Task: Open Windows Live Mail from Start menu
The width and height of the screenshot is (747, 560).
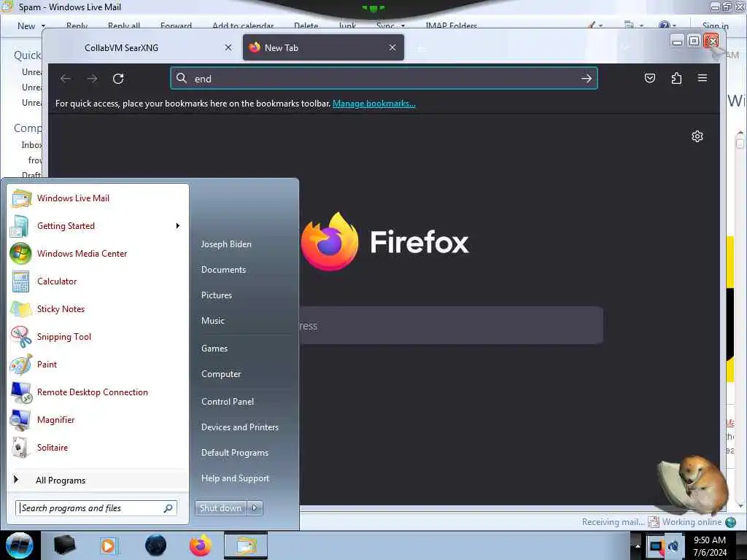Action: (x=98, y=198)
